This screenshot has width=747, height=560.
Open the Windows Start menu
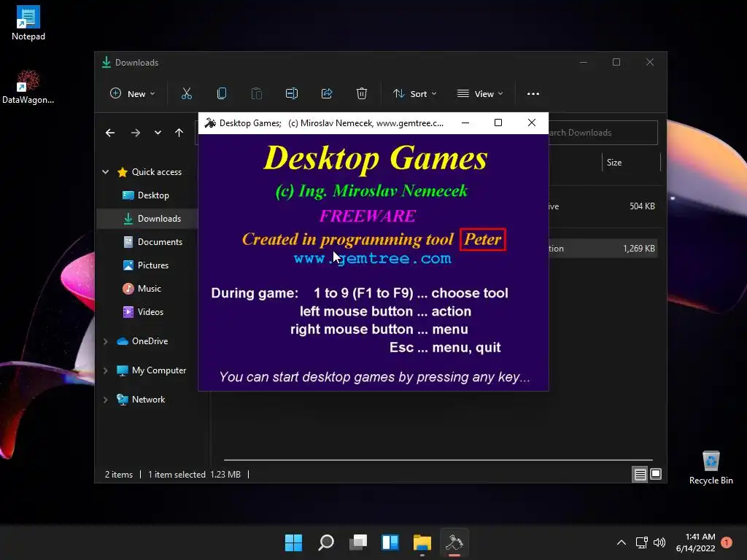293,542
